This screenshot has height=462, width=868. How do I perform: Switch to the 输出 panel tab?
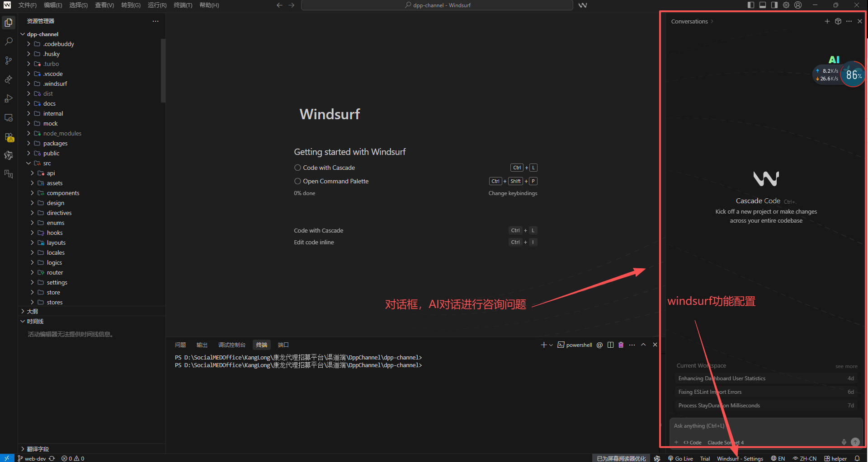pos(202,345)
